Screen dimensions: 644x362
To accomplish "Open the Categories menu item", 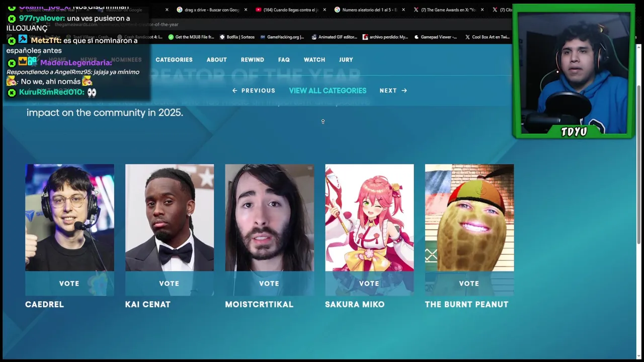I will tap(174, 60).
